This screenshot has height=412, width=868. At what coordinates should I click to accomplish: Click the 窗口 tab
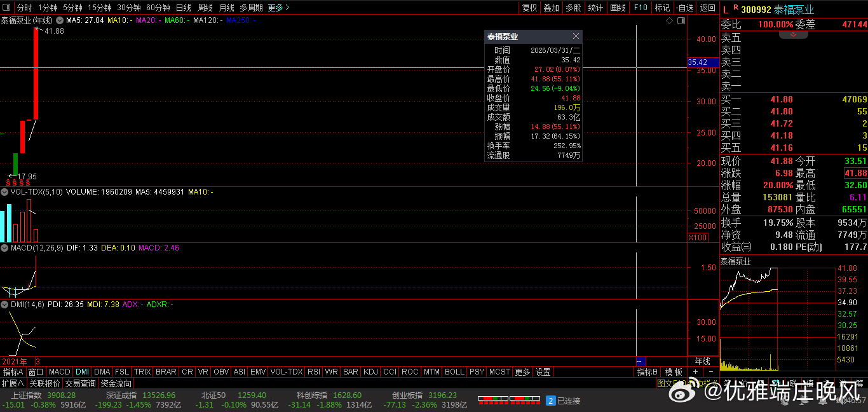coord(36,372)
